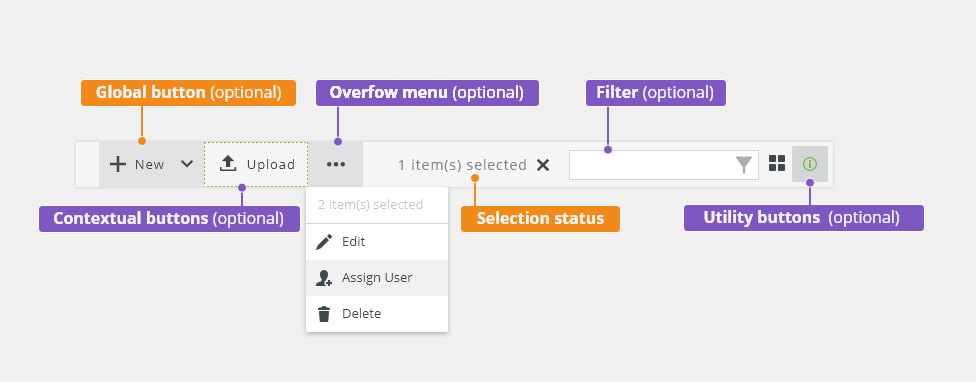
Task: Clear selection with the X icon
Action: pyautogui.click(x=543, y=165)
